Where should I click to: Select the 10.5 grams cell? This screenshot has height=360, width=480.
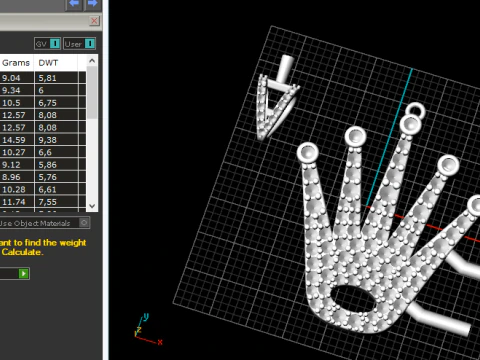17,103
